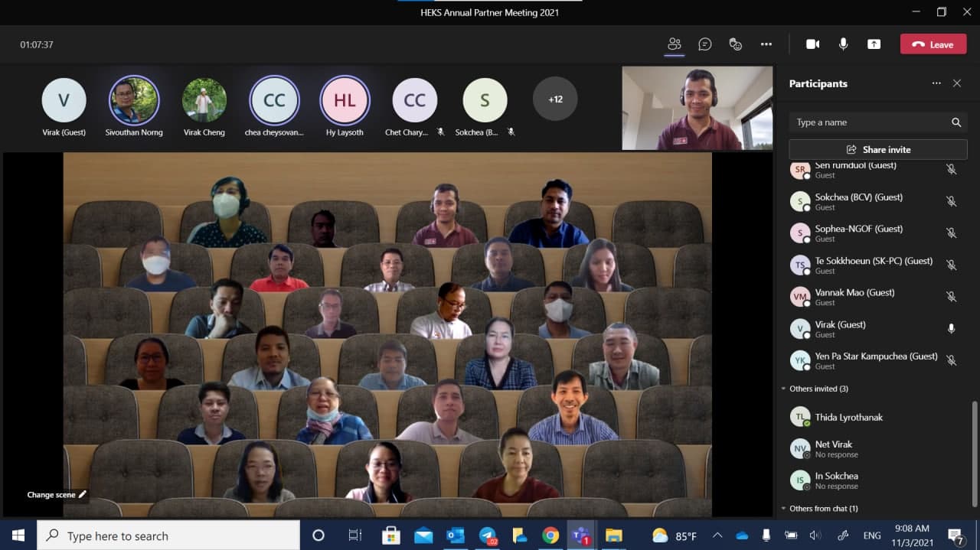Click the Share invite button
980x550 pixels.
point(878,150)
